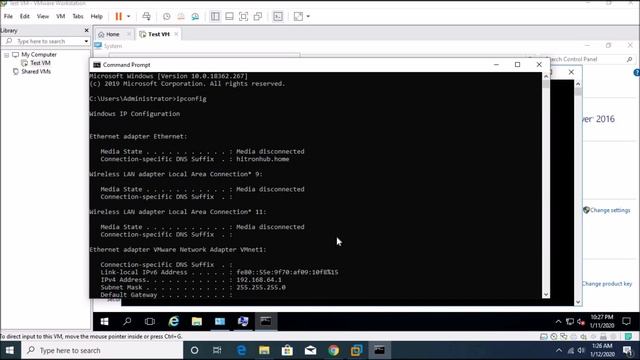
Task: Click the Command Prompt title bar icon
Action: (97, 65)
